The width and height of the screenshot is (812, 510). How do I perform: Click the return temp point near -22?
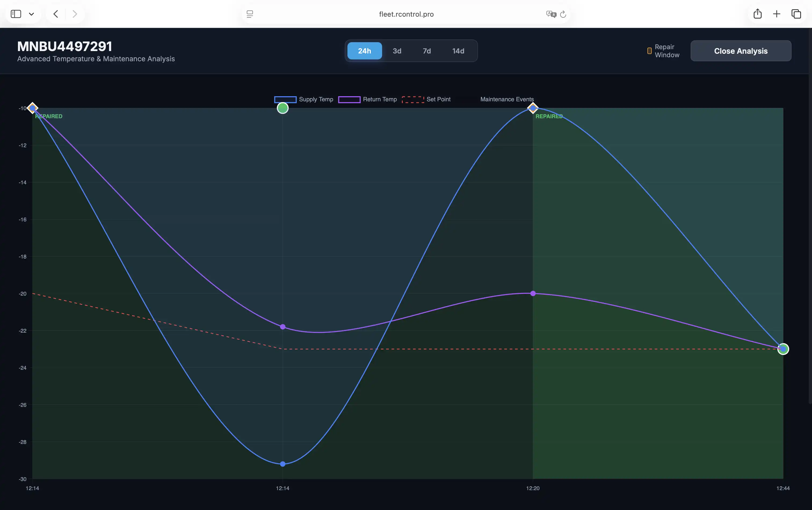[282, 327]
